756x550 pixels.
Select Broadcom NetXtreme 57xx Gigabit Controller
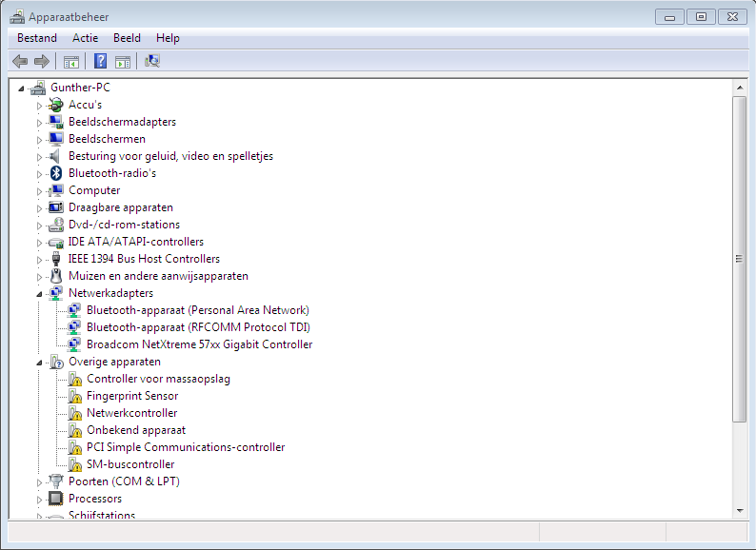(x=200, y=344)
